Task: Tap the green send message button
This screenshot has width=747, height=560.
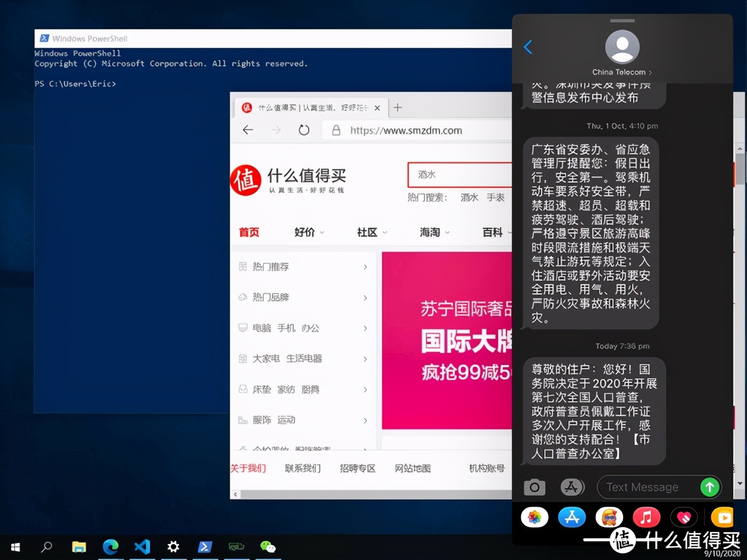Action: pos(709,487)
